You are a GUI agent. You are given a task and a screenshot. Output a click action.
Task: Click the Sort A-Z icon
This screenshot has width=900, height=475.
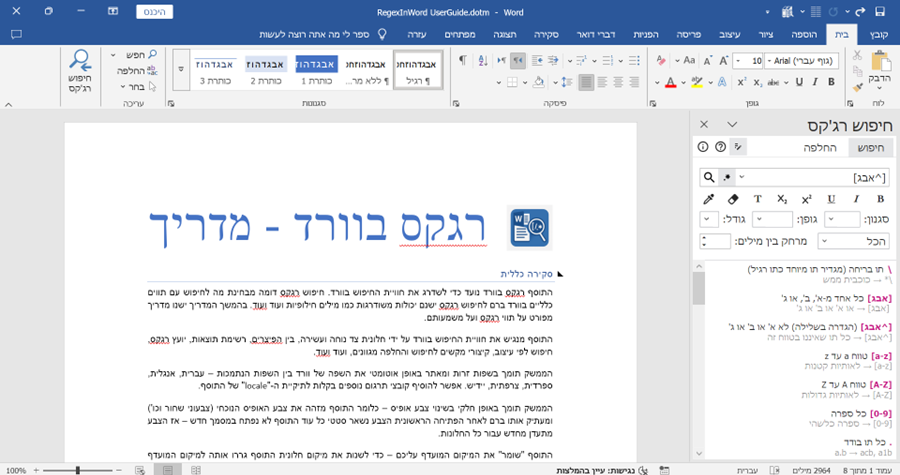(x=483, y=60)
